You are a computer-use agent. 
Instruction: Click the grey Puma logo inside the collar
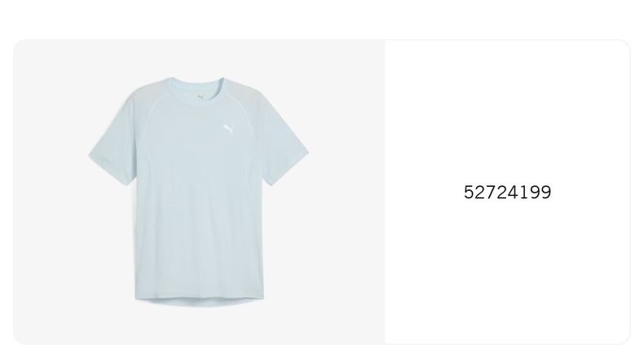pyautogui.click(x=201, y=97)
